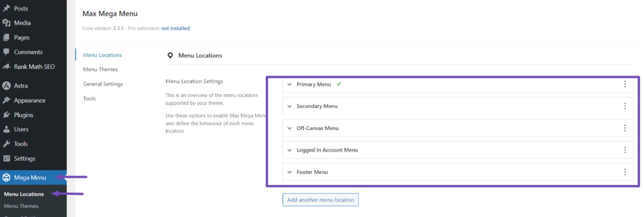Open Primary Menu three-dot options
The width and height of the screenshot is (644, 217).
[625, 84]
